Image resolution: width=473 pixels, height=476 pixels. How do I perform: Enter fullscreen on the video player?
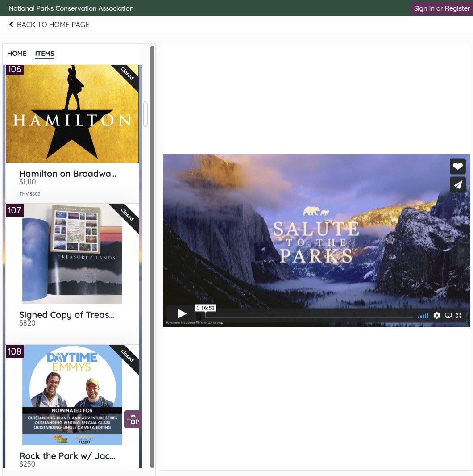(459, 316)
